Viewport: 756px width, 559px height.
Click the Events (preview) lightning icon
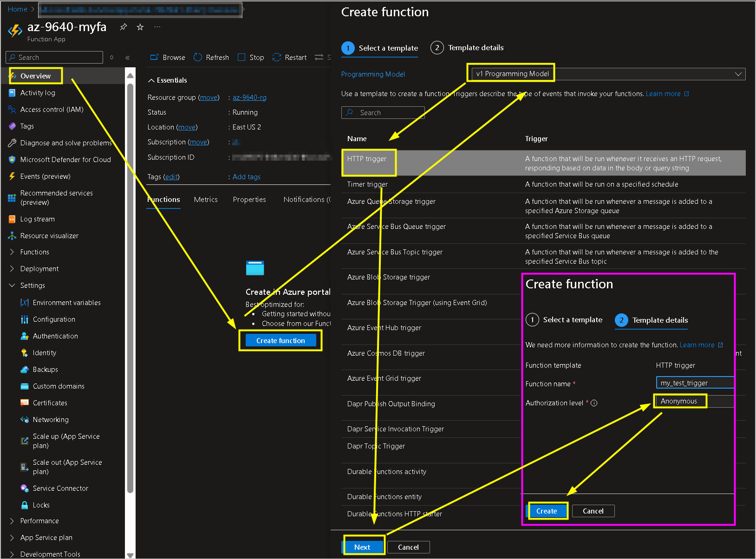click(12, 176)
